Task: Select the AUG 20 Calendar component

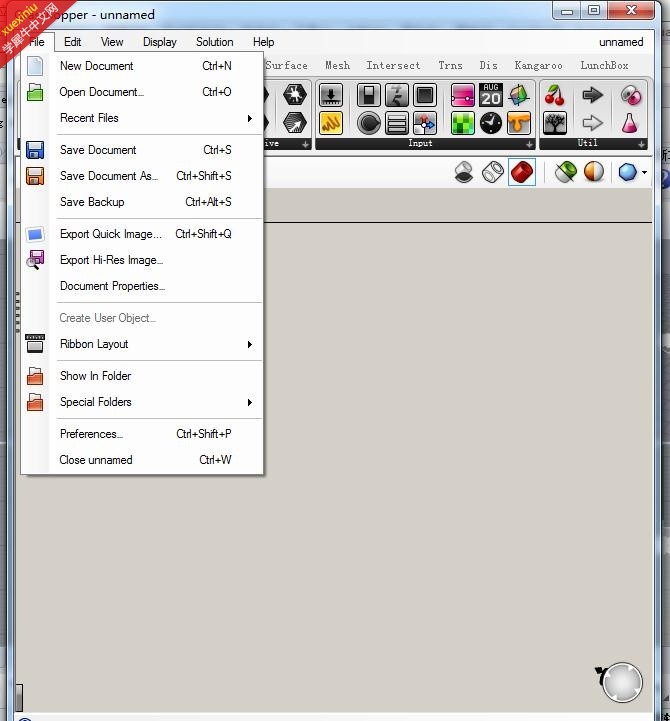Action: 491,95
